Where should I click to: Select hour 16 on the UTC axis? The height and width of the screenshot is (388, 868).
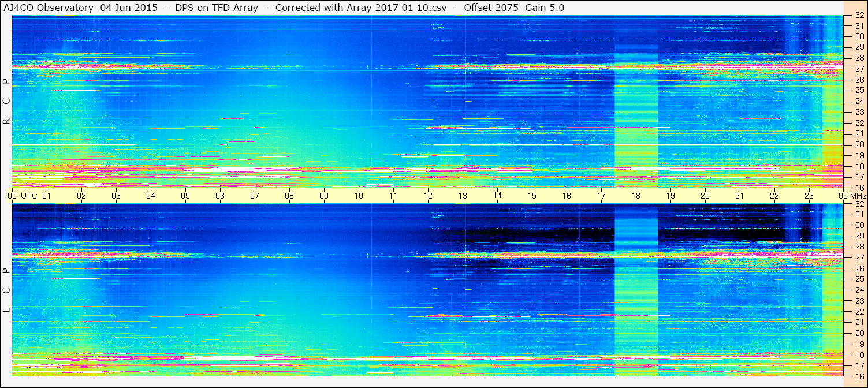click(567, 196)
